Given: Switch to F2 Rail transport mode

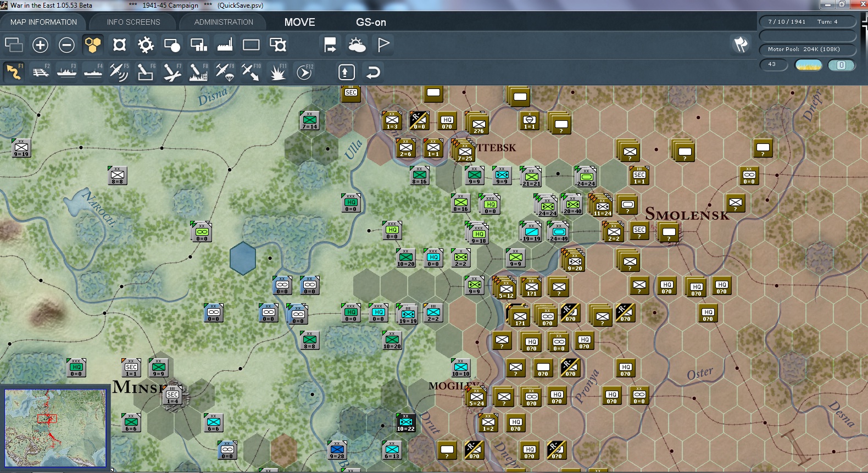Looking at the screenshot, I should click(x=40, y=72).
